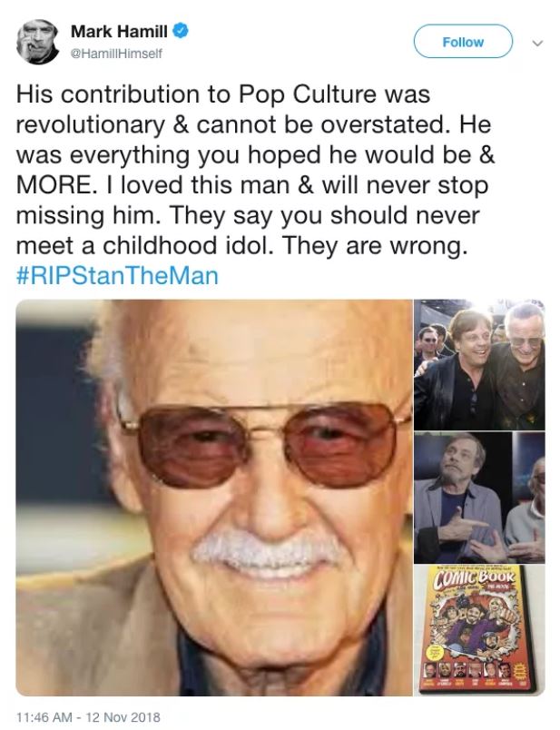
Task: Open the Mark Hamill display name link
Action: point(121,33)
